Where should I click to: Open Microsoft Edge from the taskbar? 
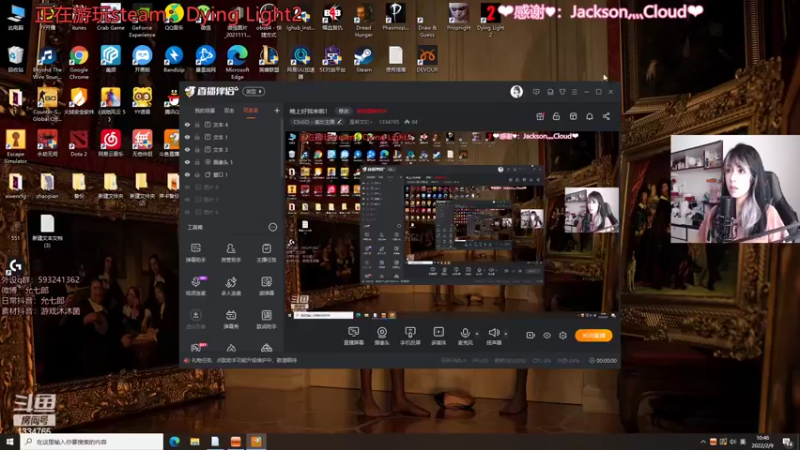pyautogui.click(x=174, y=441)
